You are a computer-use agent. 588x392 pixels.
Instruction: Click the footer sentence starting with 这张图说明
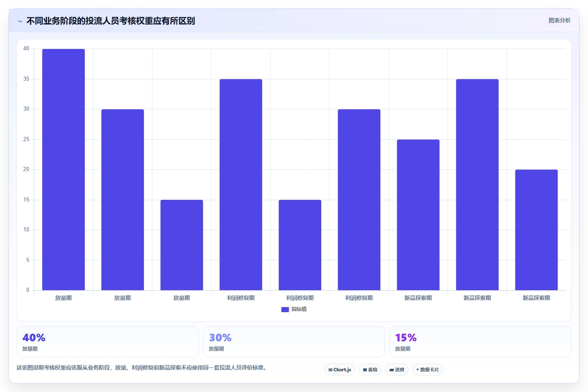141,367
